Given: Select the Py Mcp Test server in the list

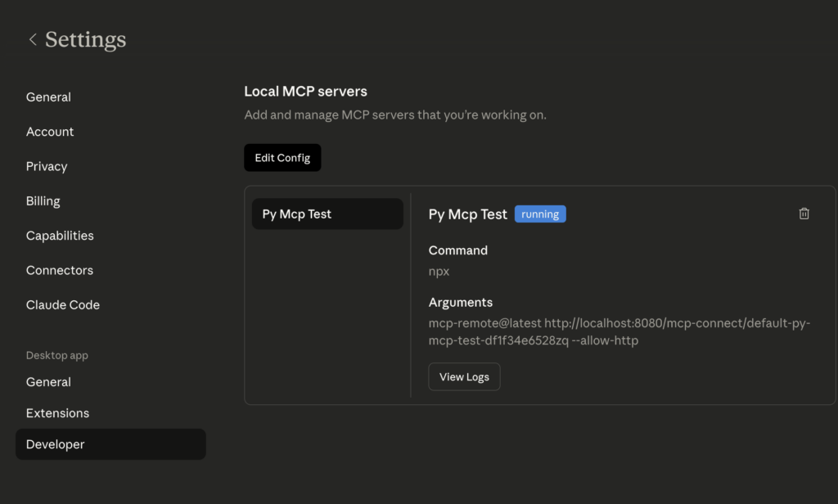Looking at the screenshot, I should coord(327,214).
